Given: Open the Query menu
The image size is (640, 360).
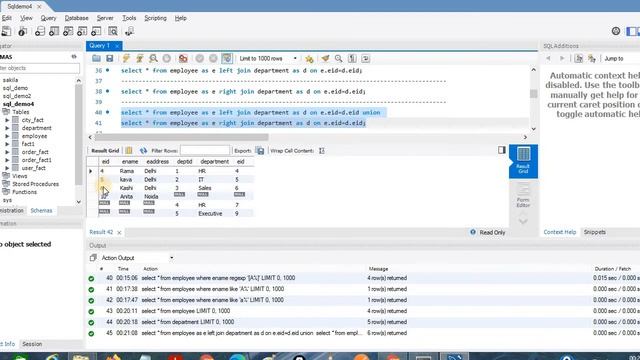Looking at the screenshot, I should click(x=48, y=18).
